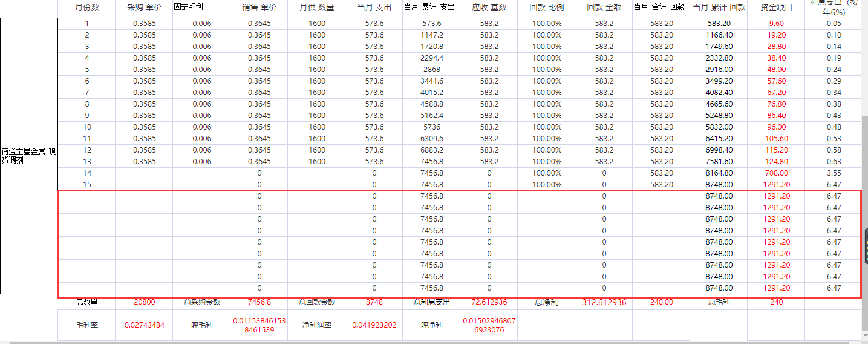Click the vertical scrollbar thumb

pos(864,222)
